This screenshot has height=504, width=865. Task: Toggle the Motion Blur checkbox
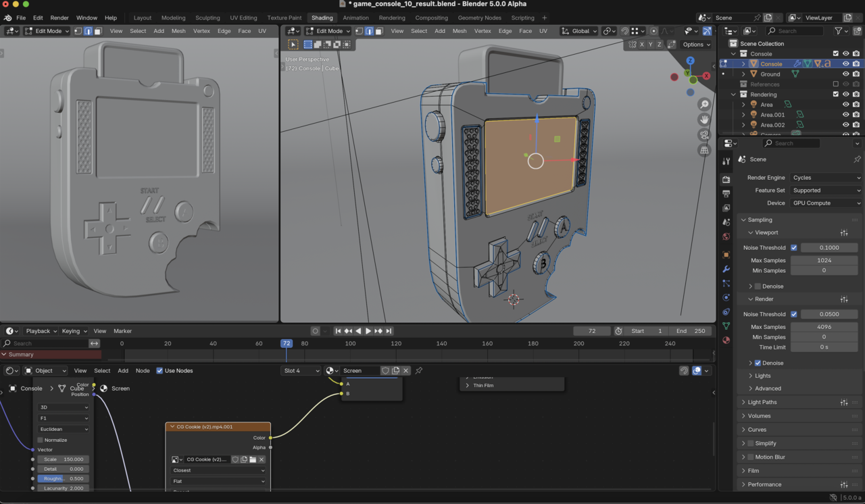[750, 457]
